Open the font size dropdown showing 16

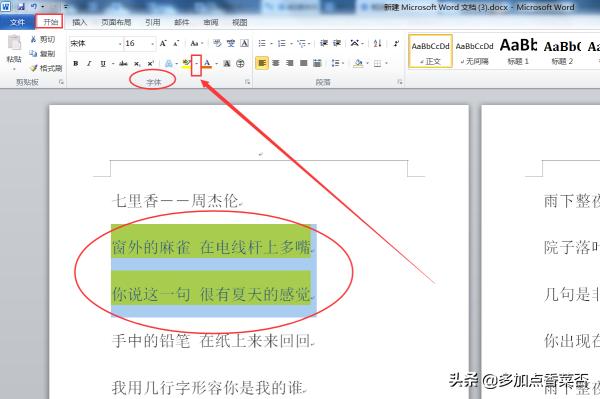[x=152, y=44]
